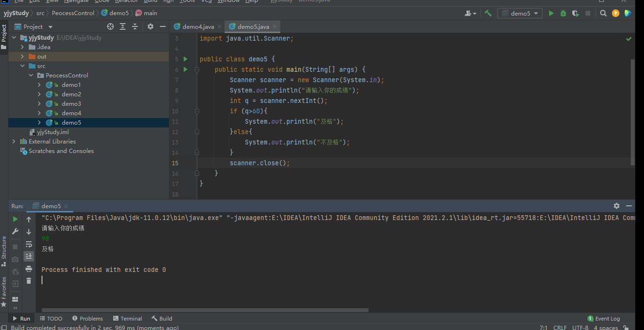Image resolution: width=644 pixels, height=330 pixels.
Task: Click run gutter arrow beside main method
Action: click(185, 69)
